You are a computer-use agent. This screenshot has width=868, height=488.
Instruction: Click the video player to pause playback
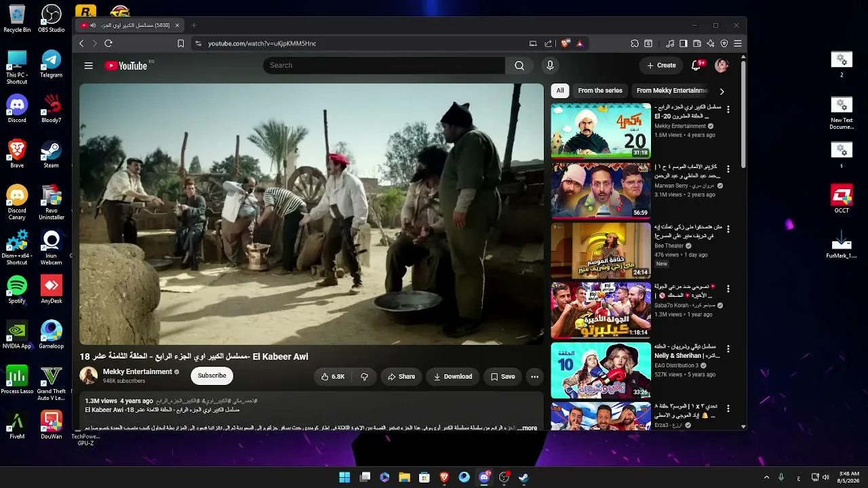[312, 214]
